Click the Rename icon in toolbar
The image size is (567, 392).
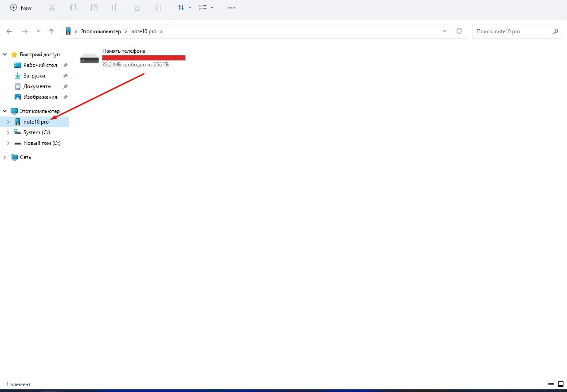click(116, 8)
